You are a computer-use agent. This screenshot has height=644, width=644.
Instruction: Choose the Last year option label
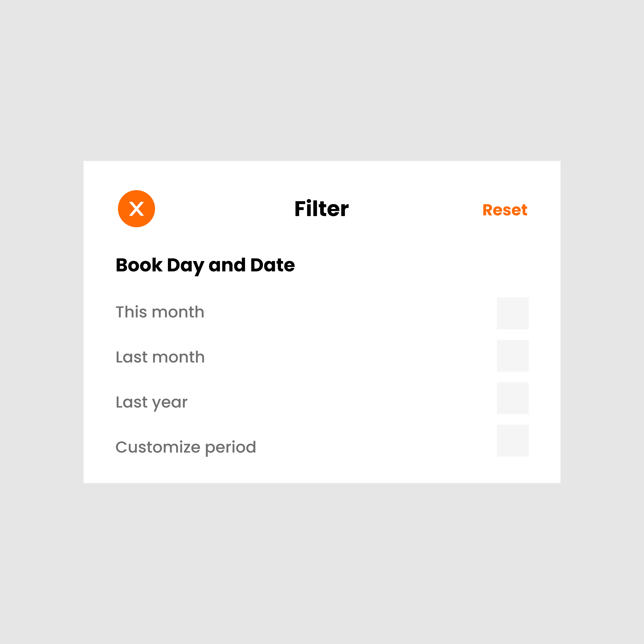[151, 402]
